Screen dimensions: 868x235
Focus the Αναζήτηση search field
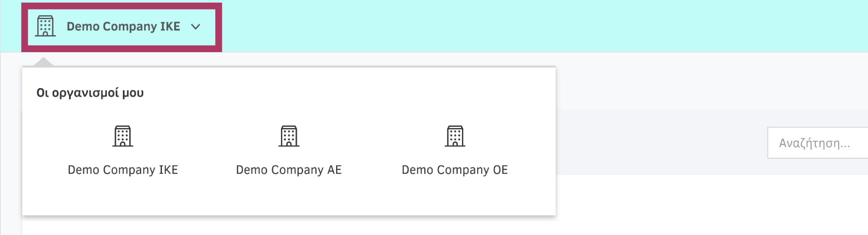click(818, 143)
